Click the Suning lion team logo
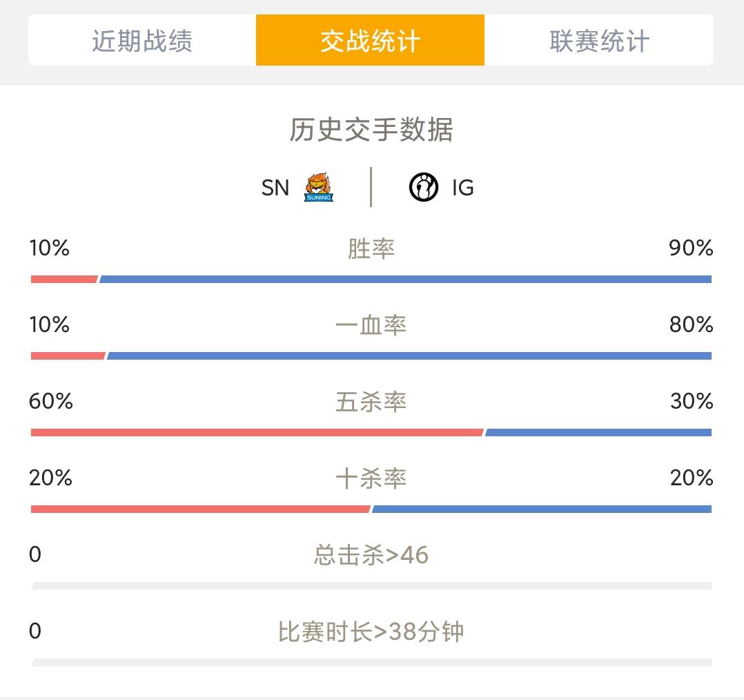The height and width of the screenshot is (700, 744). 318,188
